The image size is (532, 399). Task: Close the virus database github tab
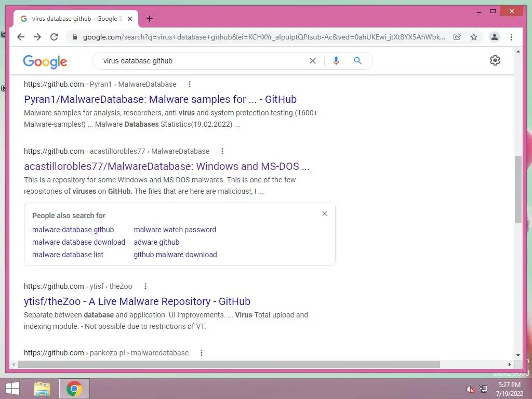tap(129, 19)
